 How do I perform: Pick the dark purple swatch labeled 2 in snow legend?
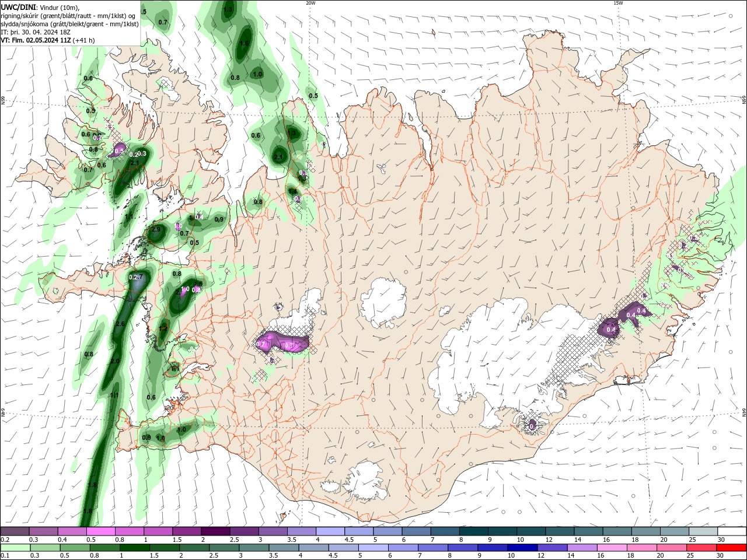coord(215,531)
